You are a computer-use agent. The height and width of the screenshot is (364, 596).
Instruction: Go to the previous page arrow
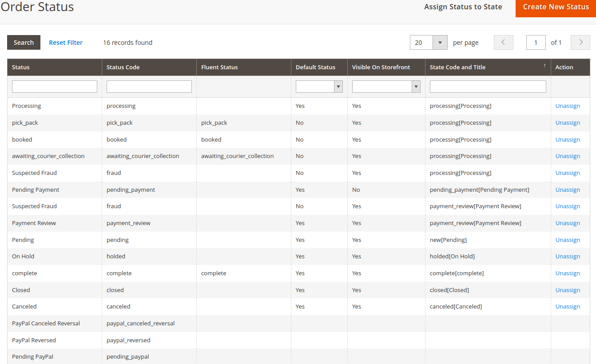click(x=503, y=43)
